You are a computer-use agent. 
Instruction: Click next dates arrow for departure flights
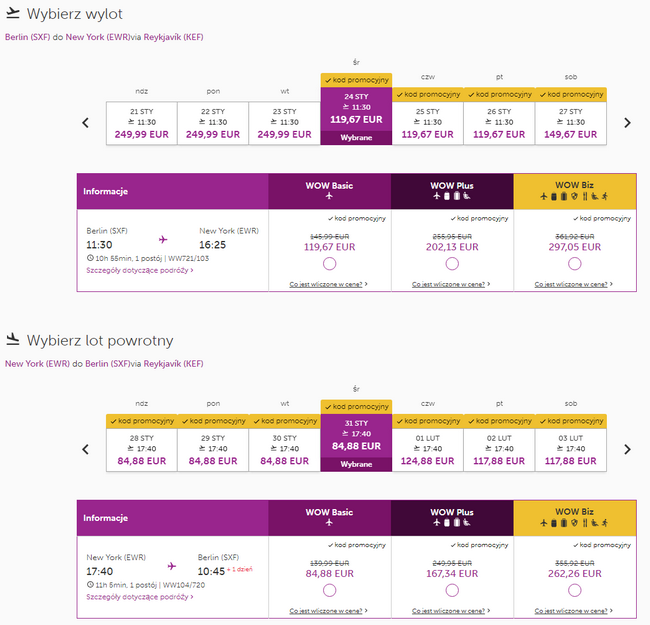click(x=627, y=123)
